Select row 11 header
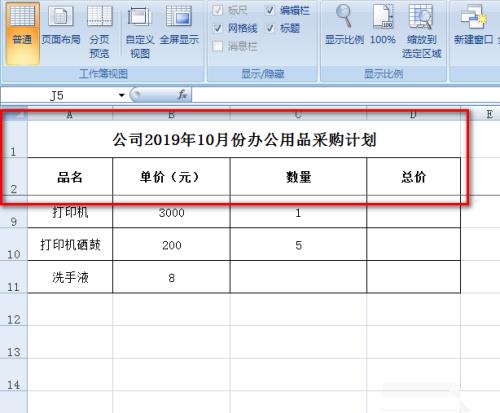Viewport: 500px width, 413px height. [x=14, y=277]
